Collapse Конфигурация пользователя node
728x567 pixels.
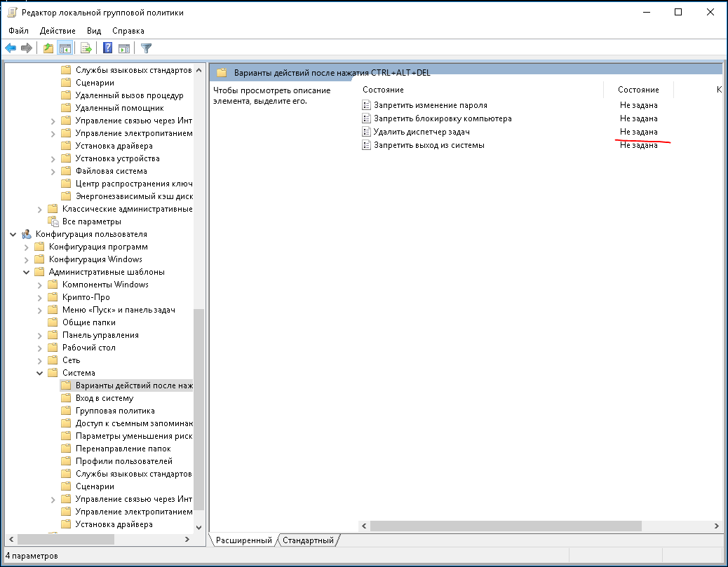point(13,234)
